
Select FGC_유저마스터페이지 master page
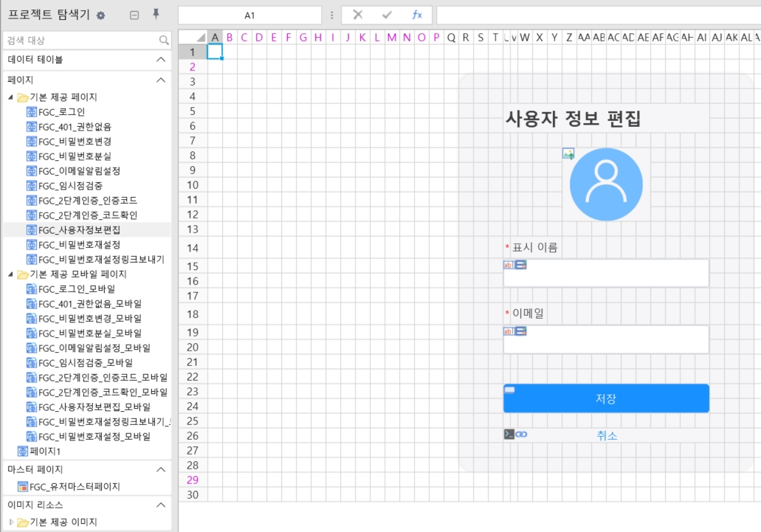click(x=75, y=487)
